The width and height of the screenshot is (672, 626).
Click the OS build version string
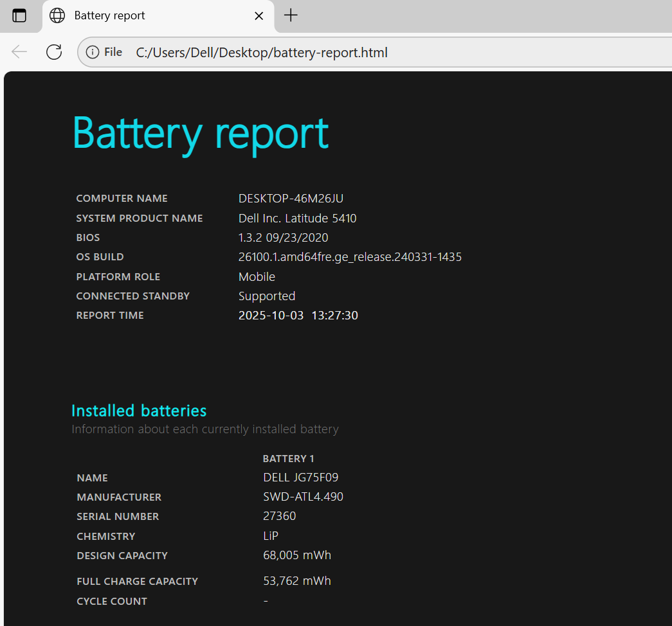[x=350, y=257]
